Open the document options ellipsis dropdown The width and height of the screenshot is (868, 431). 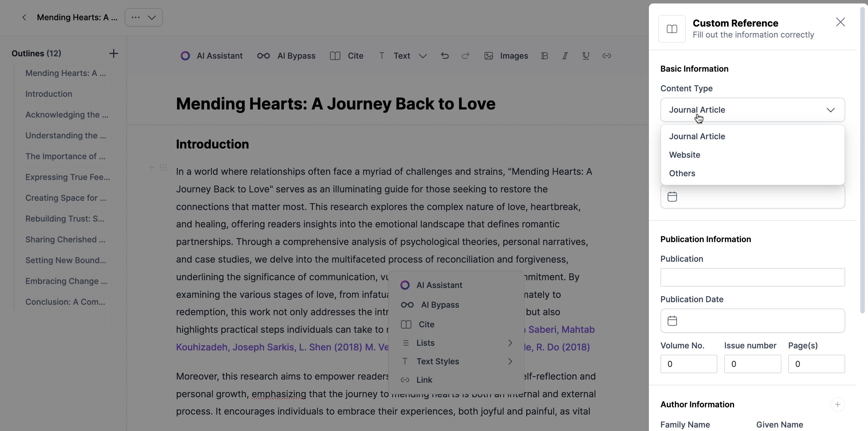pyautogui.click(x=143, y=17)
